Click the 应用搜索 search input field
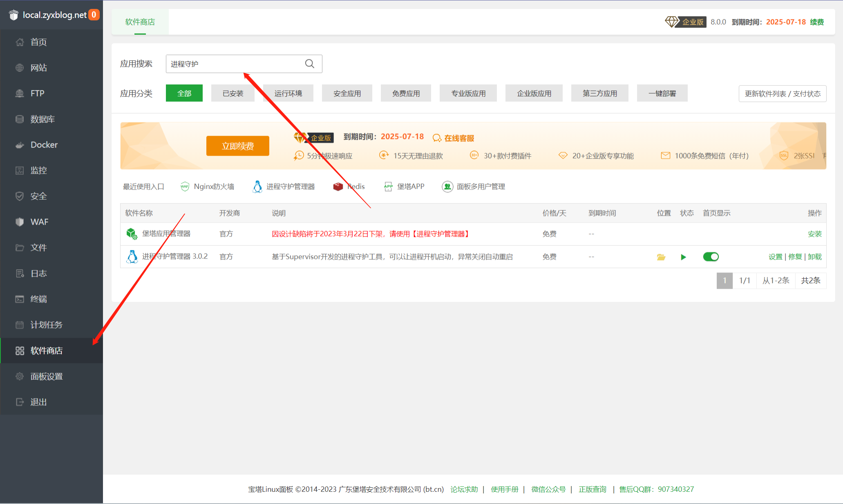Viewport: 843px width, 504px height. pos(233,64)
